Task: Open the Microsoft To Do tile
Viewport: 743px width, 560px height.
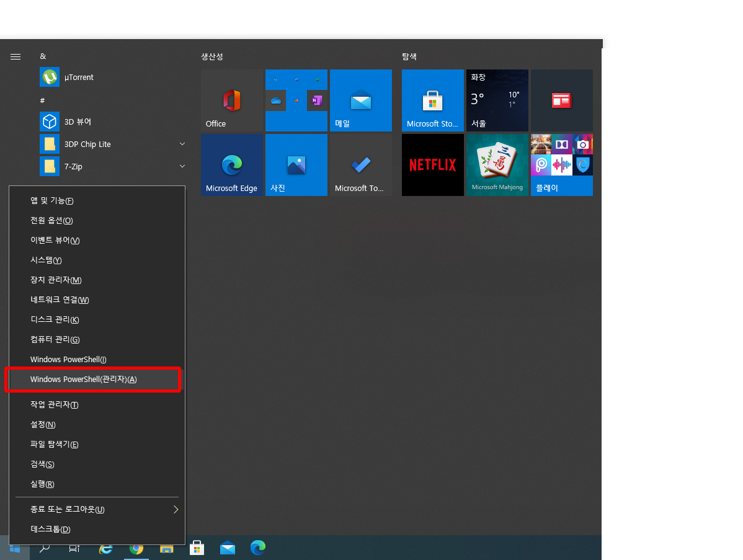Action: 360,165
